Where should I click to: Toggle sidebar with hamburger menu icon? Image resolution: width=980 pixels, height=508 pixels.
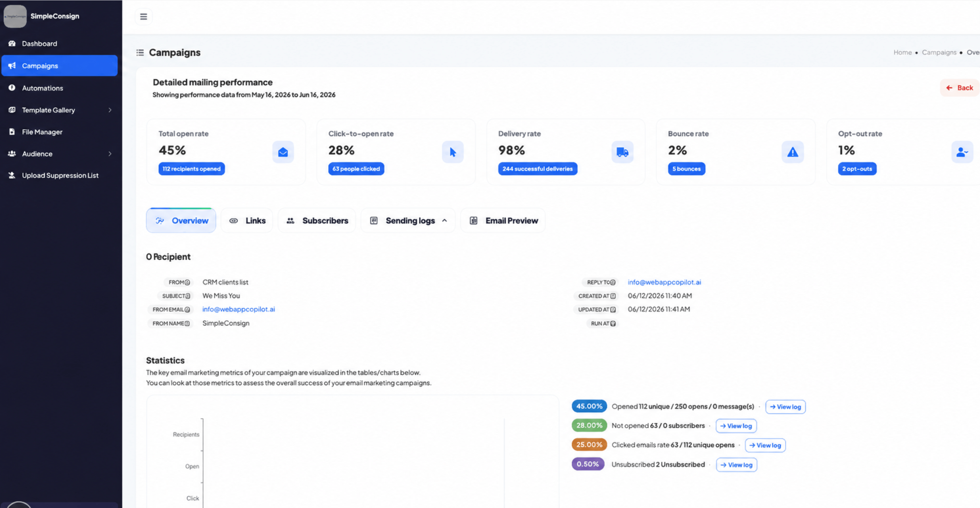[143, 17]
